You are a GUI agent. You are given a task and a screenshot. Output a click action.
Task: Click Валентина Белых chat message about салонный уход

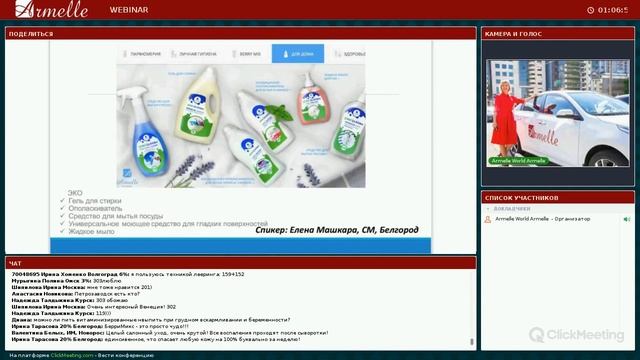pos(170,333)
